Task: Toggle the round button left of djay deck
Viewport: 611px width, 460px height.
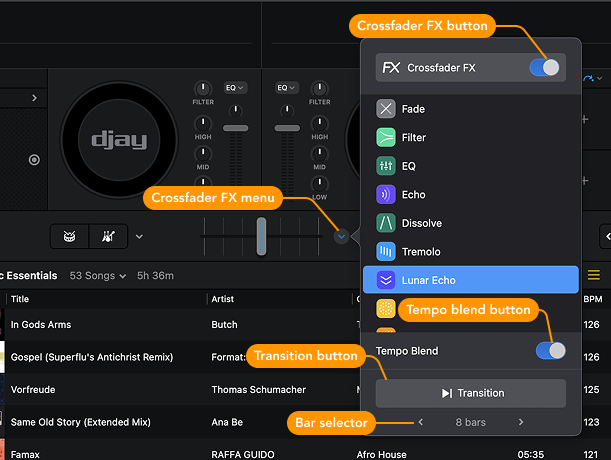Action: coord(34,160)
